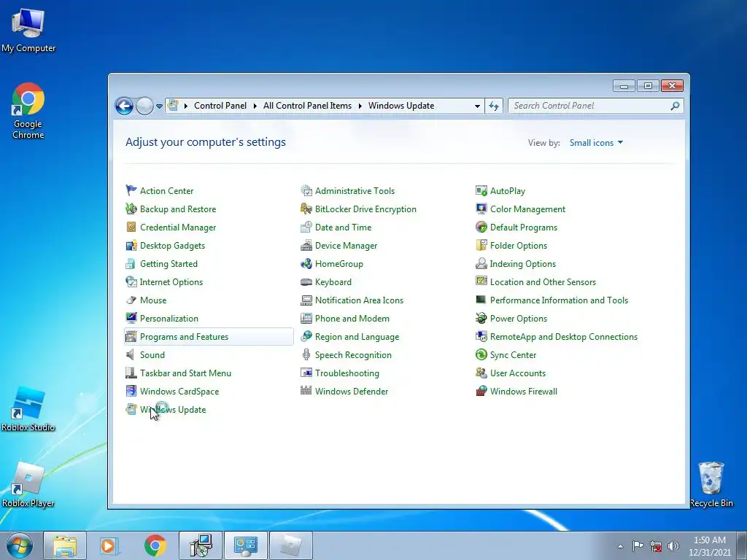The image size is (747, 560).
Task: Open the Getting Started link
Action: [x=169, y=264]
